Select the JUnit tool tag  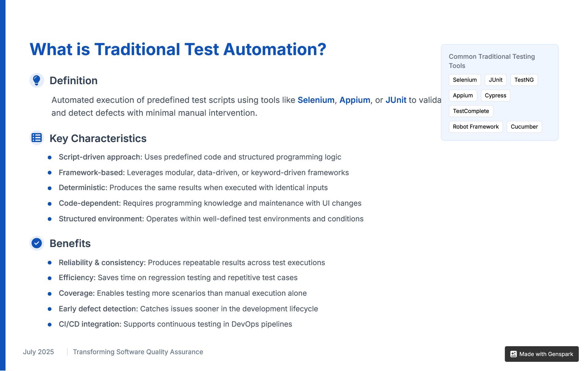[496, 80]
